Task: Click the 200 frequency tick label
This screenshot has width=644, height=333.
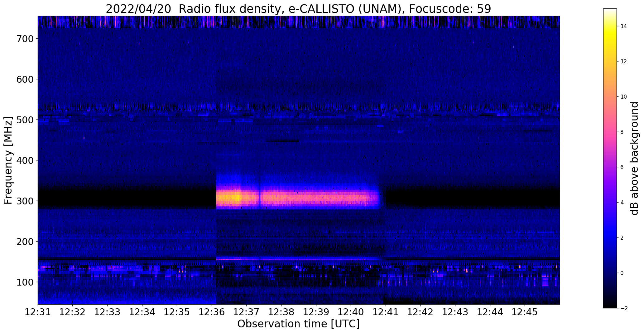Action: pos(25,242)
